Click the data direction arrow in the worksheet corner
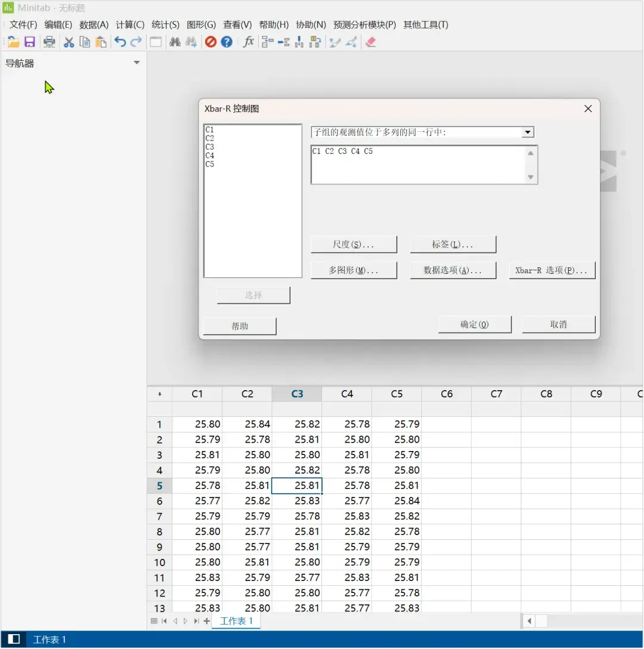Image resolution: width=644 pixels, height=649 pixels. click(x=160, y=394)
